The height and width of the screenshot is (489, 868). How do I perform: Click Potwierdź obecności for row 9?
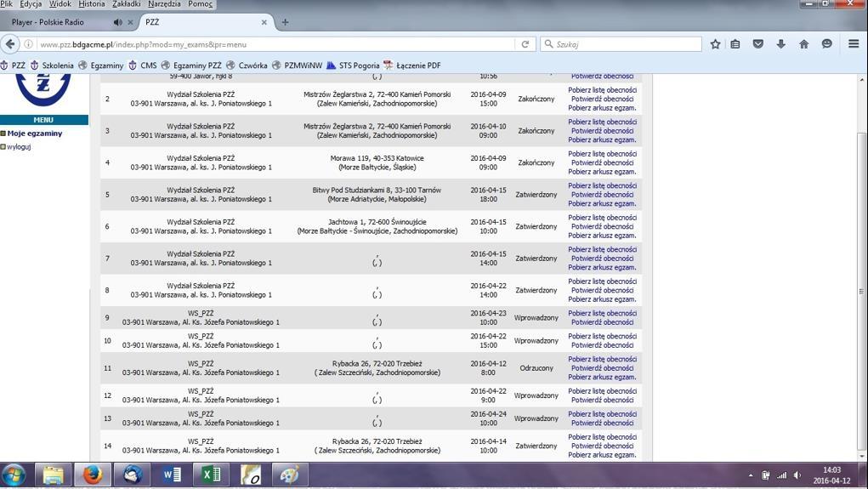coord(602,322)
